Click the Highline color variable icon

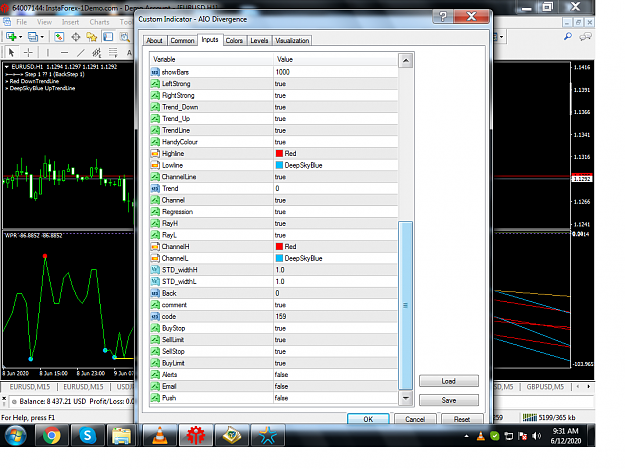(x=155, y=153)
